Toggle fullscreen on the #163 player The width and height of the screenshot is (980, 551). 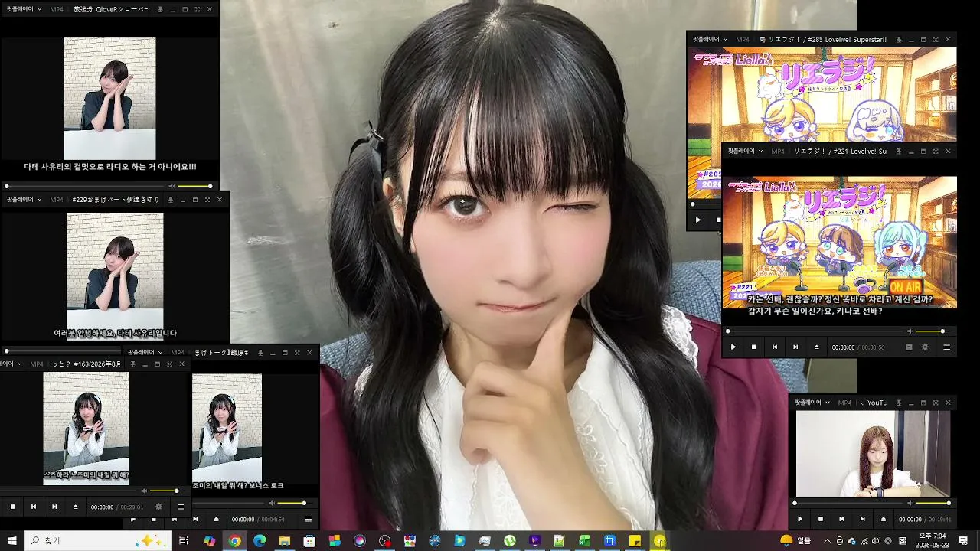click(x=169, y=364)
